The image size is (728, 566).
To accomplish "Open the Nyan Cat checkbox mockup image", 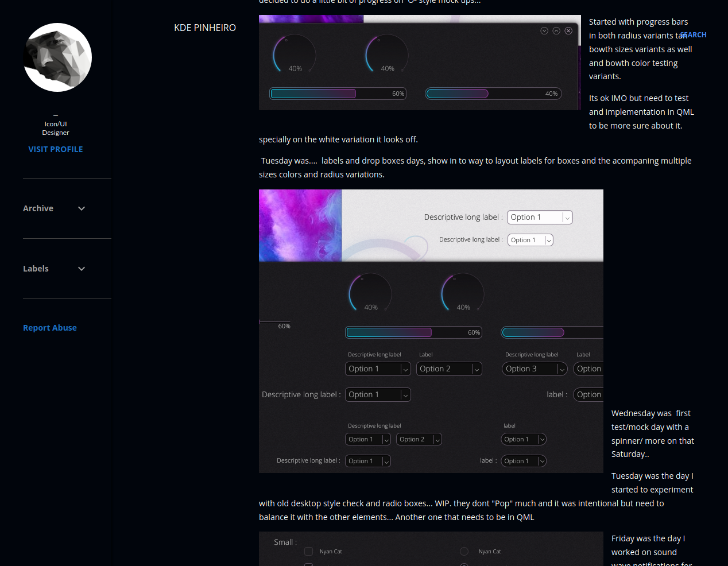I will pyautogui.click(x=431, y=549).
